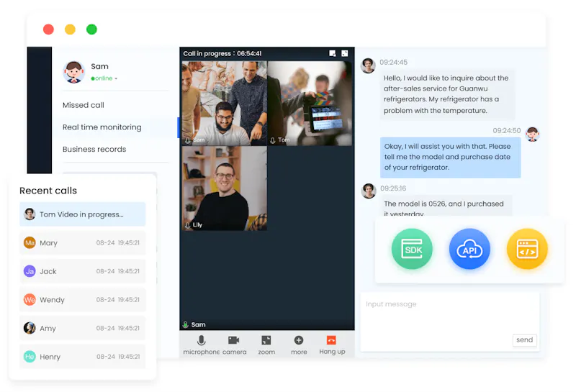576x392 pixels.
Task: Click the fullscreen expand icon in call header
Action: click(x=345, y=54)
